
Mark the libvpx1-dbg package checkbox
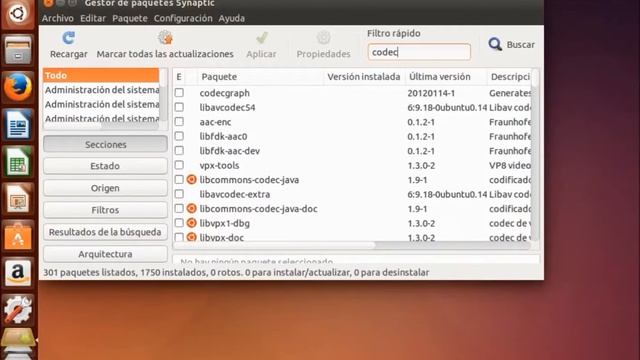click(x=179, y=223)
